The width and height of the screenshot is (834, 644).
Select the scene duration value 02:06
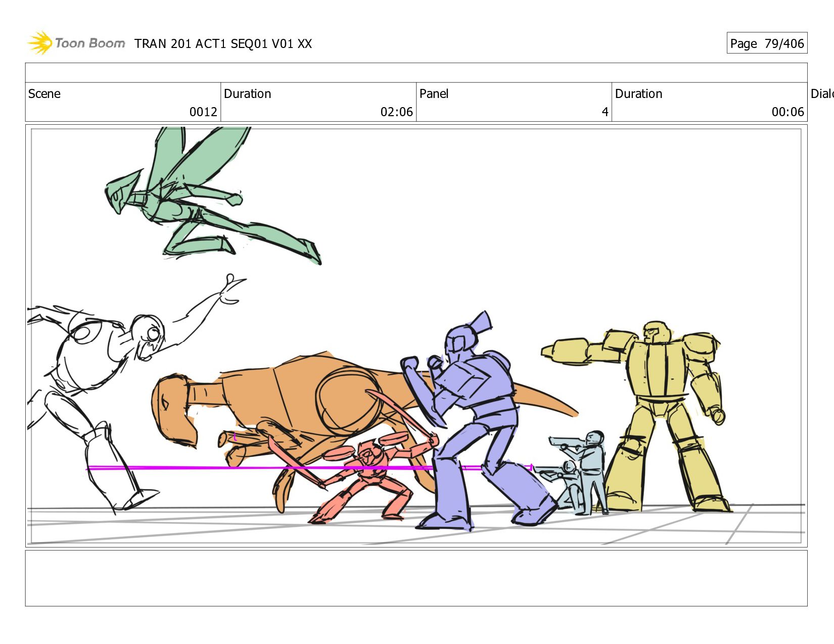pos(397,112)
